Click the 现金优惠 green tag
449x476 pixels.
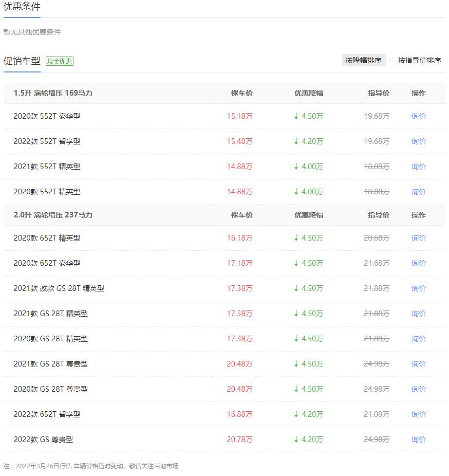point(60,61)
